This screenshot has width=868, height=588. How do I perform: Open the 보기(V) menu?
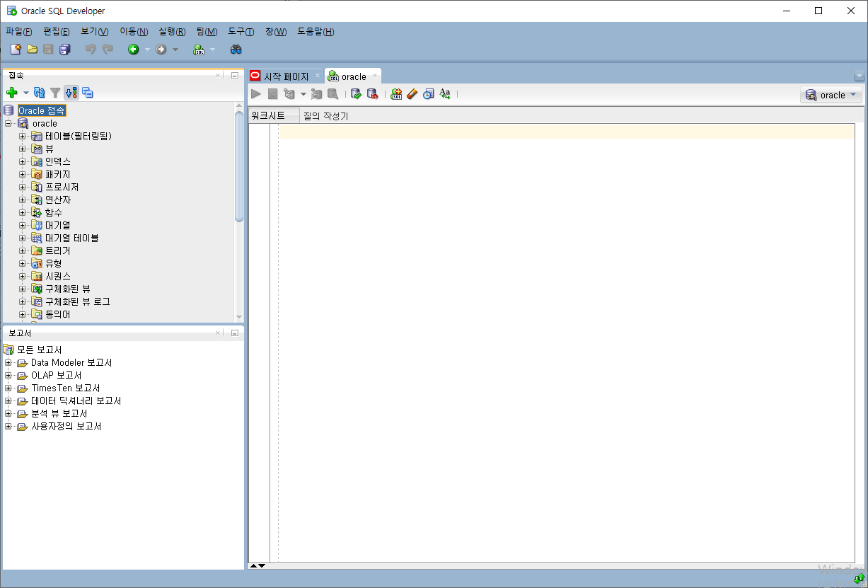point(95,32)
